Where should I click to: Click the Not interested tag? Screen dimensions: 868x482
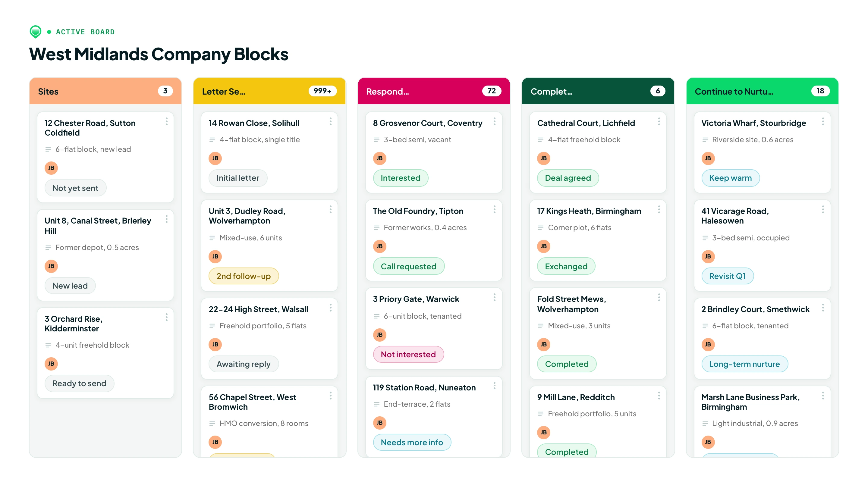pyautogui.click(x=408, y=354)
